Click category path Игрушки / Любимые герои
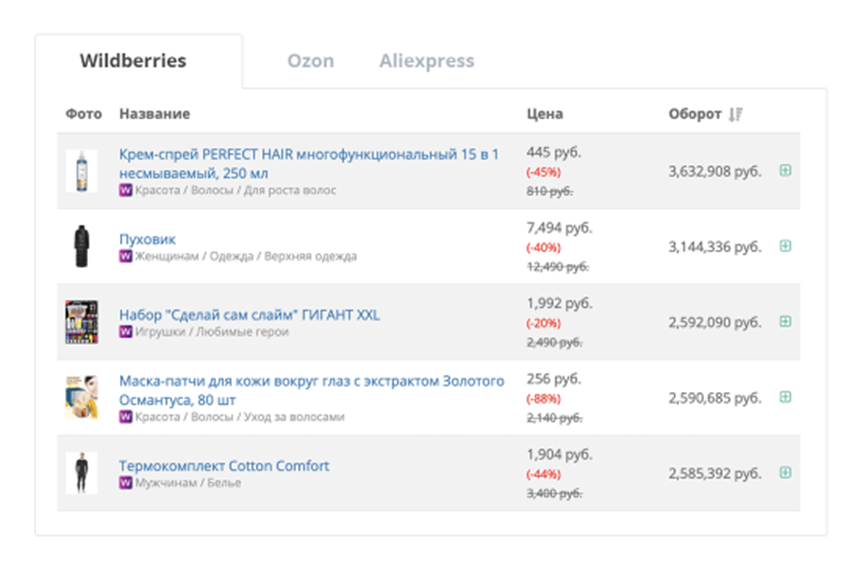 point(212,332)
